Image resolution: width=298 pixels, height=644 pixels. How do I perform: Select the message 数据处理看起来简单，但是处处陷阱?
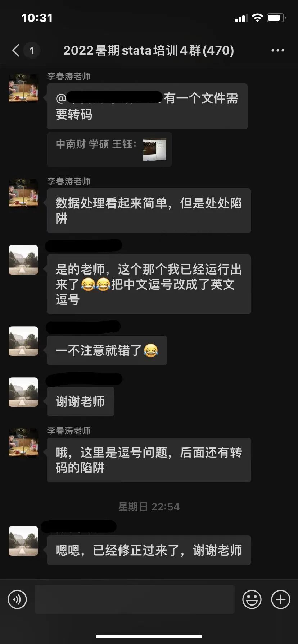149,211
